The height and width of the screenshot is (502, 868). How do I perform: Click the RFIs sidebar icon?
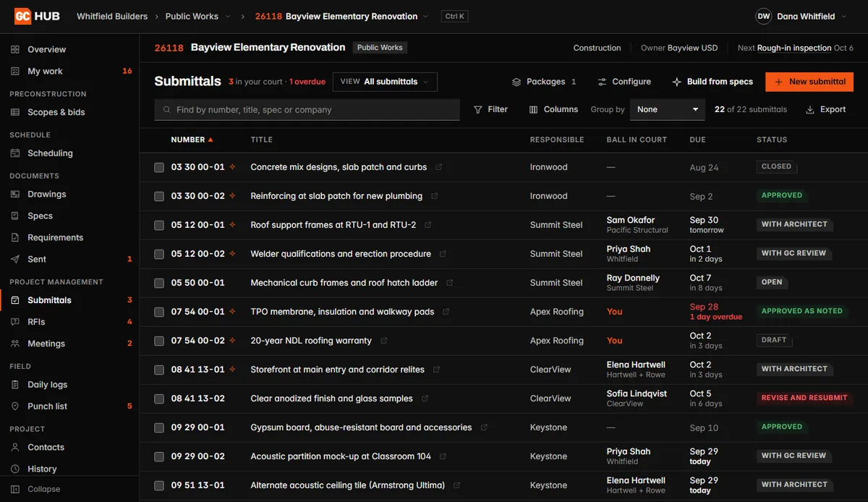click(15, 322)
